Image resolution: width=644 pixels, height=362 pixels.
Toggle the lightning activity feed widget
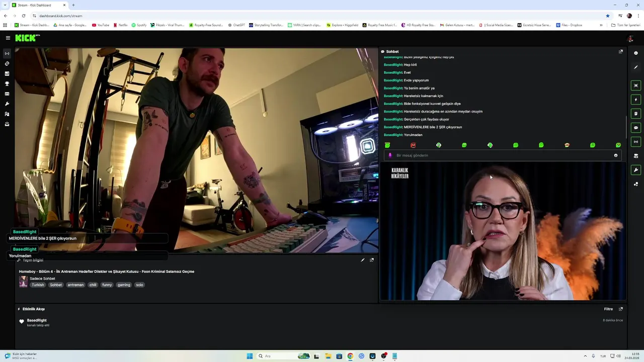click(636, 100)
